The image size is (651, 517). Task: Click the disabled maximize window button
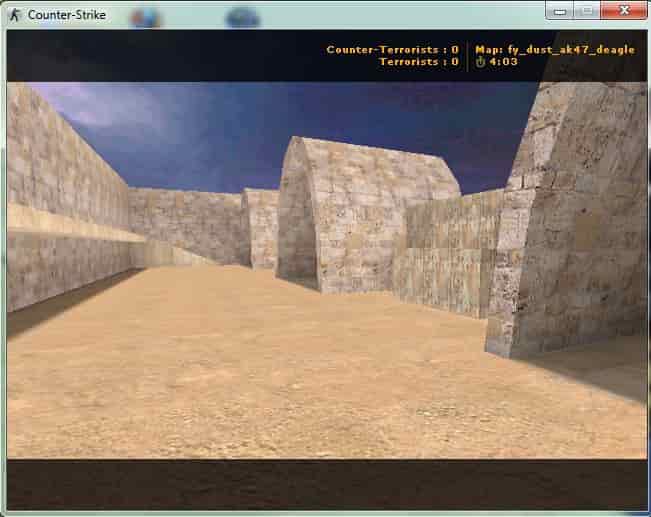[587, 11]
